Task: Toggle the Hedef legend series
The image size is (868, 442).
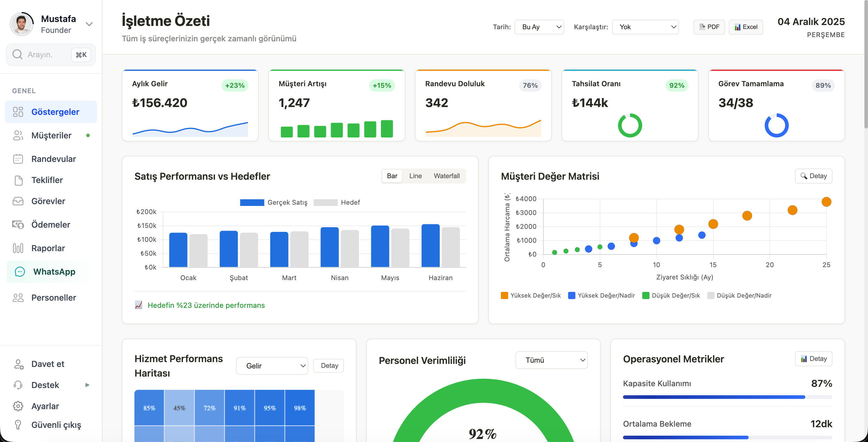Action: [337, 202]
